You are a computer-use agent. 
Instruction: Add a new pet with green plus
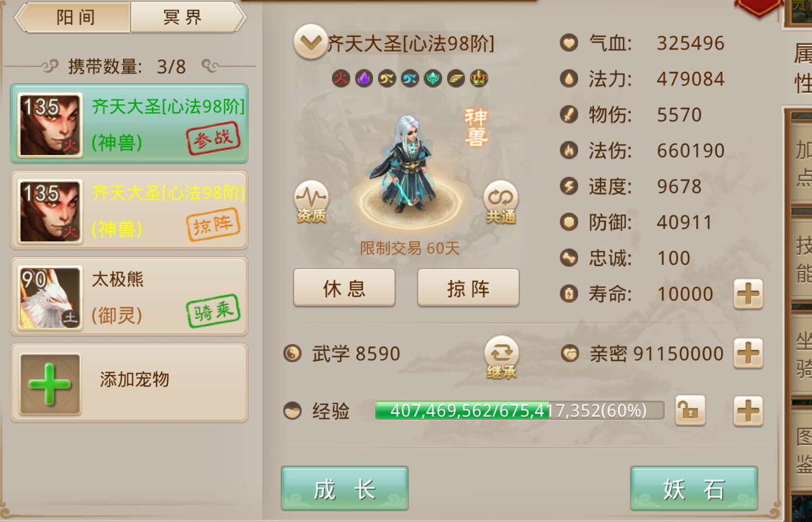tap(50, 384)
